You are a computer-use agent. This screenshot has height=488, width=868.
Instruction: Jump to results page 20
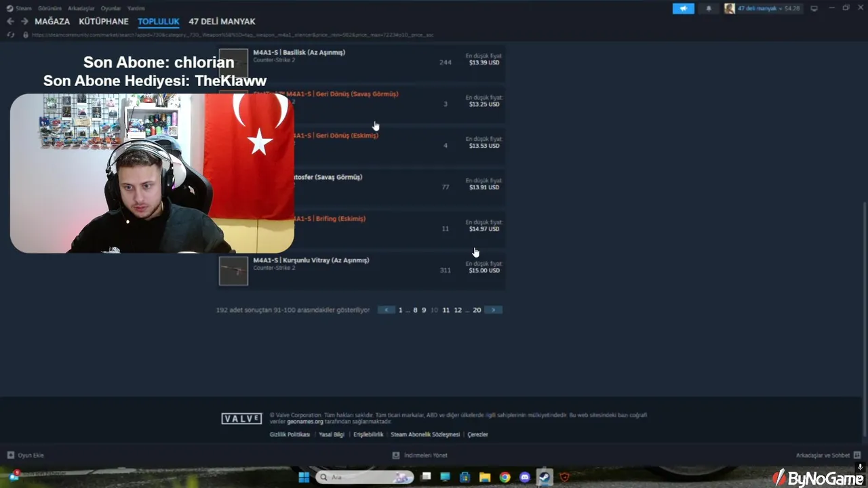coord(477,310)
